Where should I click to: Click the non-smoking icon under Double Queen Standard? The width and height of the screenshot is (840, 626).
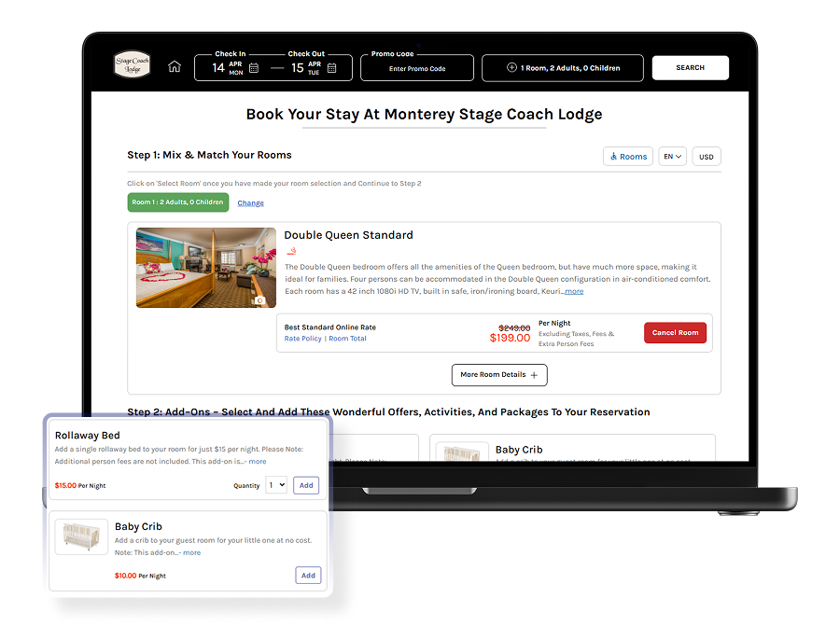click(x=291, y=251)
